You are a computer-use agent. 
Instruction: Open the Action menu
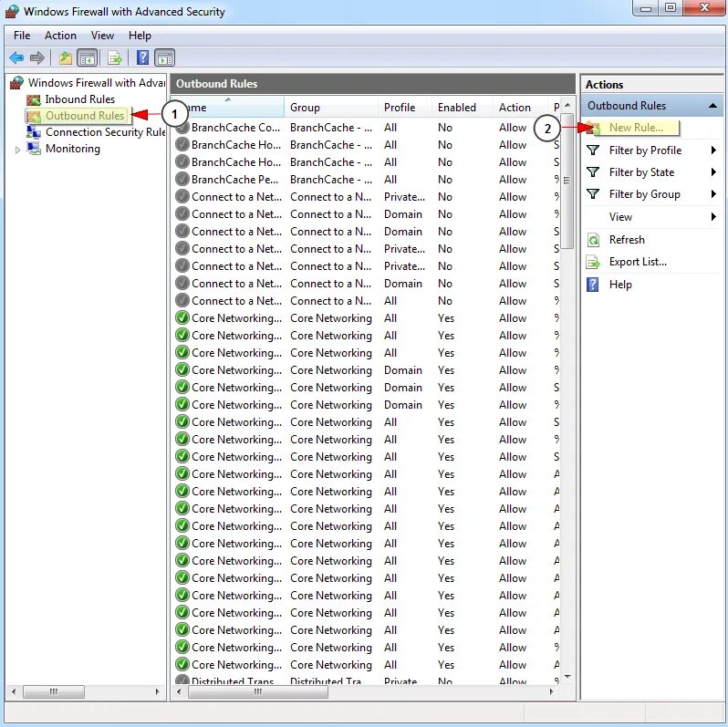point(60,36)
